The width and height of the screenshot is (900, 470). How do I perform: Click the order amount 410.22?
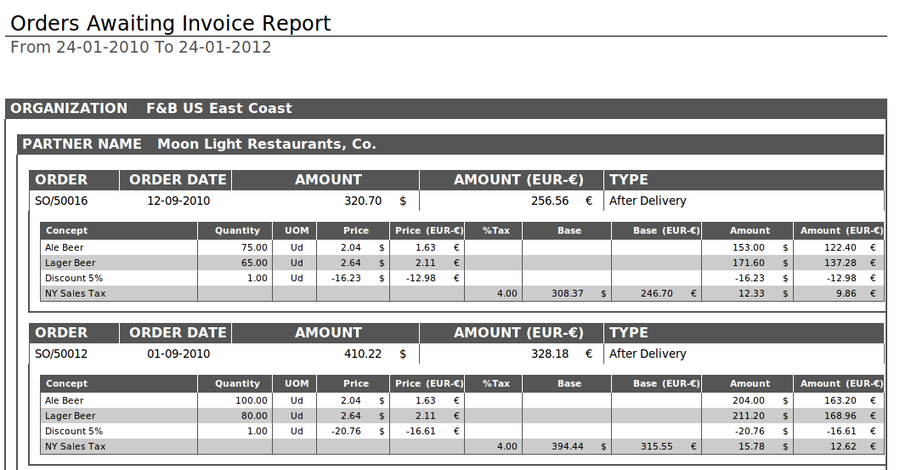tap(364, 353)
